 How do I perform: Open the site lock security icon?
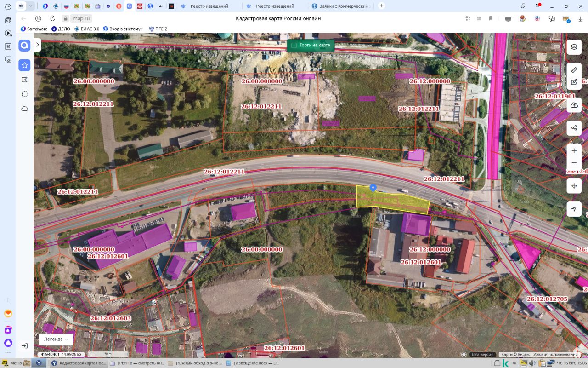[x=66, y=18]
